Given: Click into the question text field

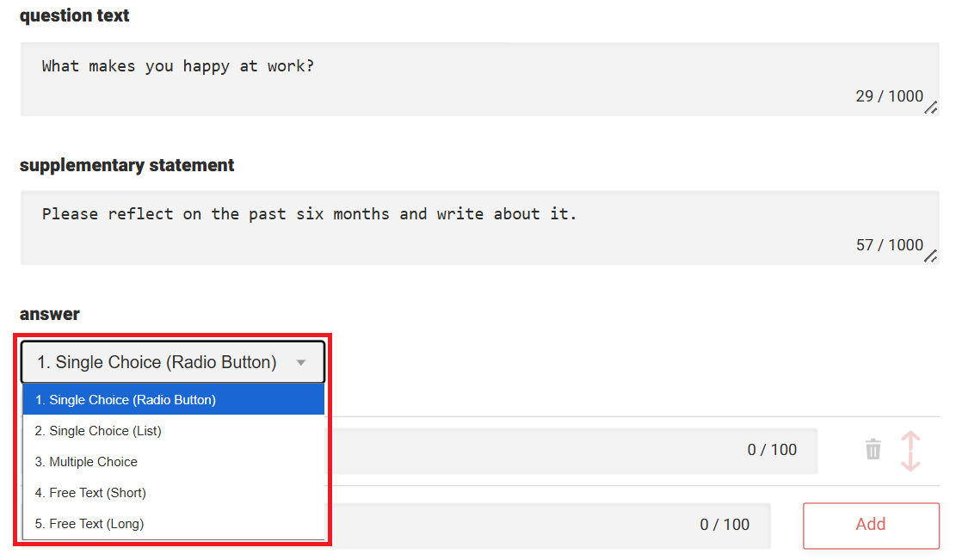Looking at the screenshot, I should coord(430,77).
